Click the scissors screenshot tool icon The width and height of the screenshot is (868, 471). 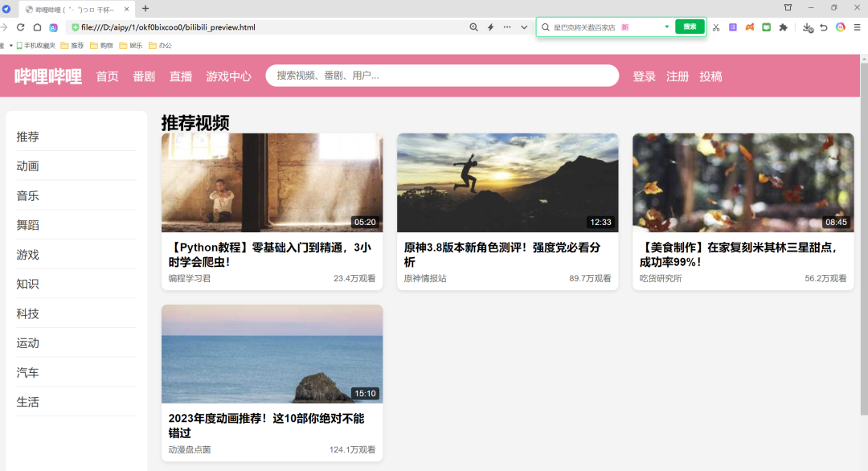(715, 27)
